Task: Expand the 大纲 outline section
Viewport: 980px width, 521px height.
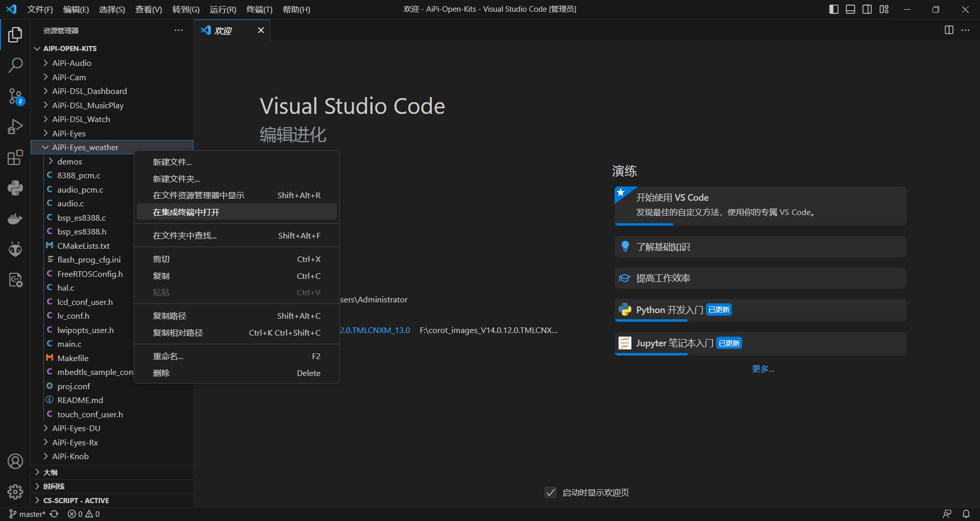Action: click(x=112, y=472)
